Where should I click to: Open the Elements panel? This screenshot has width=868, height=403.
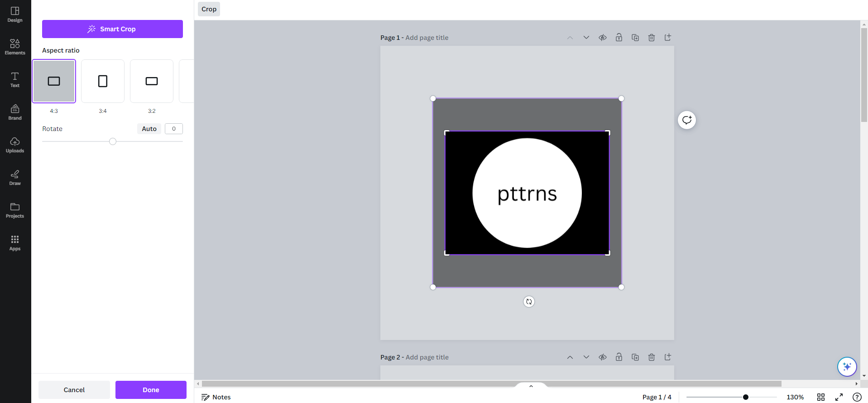click(x=15, y=47)
